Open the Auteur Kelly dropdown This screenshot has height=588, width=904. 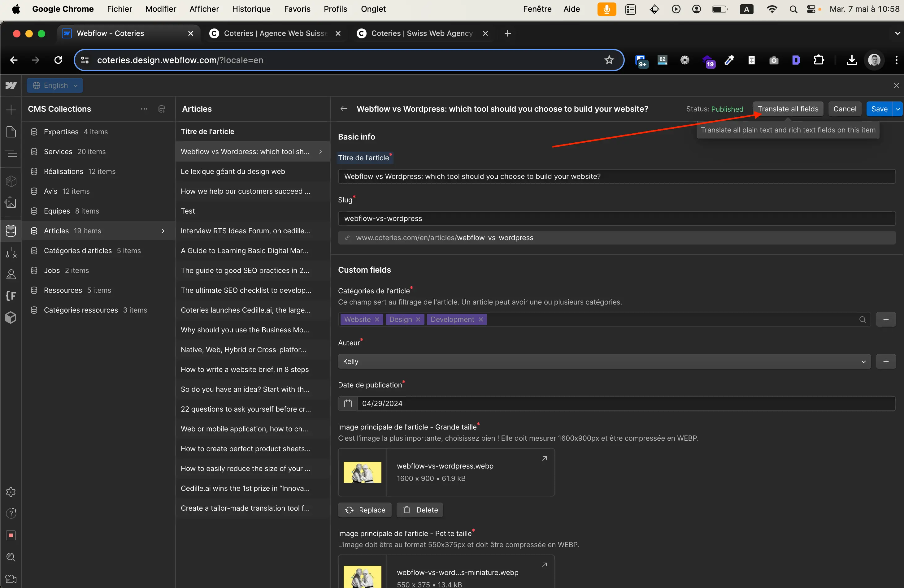(x=604, y=361)
